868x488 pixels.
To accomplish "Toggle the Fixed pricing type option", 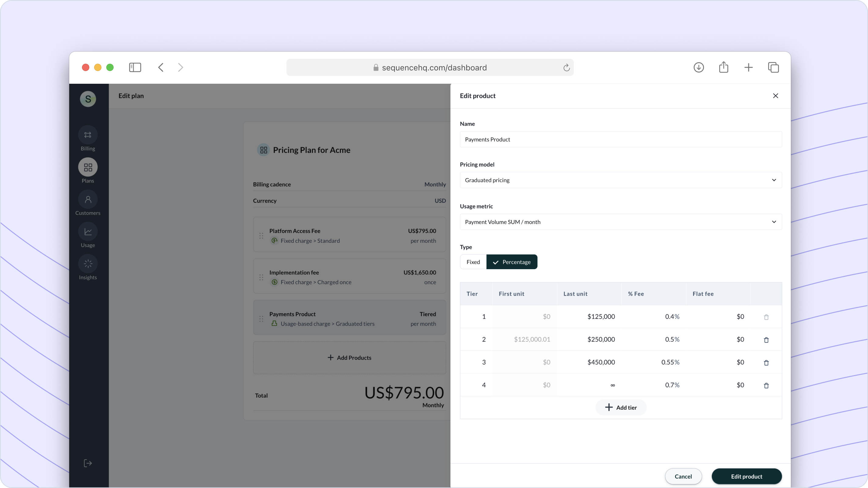I will click(473, 262).
